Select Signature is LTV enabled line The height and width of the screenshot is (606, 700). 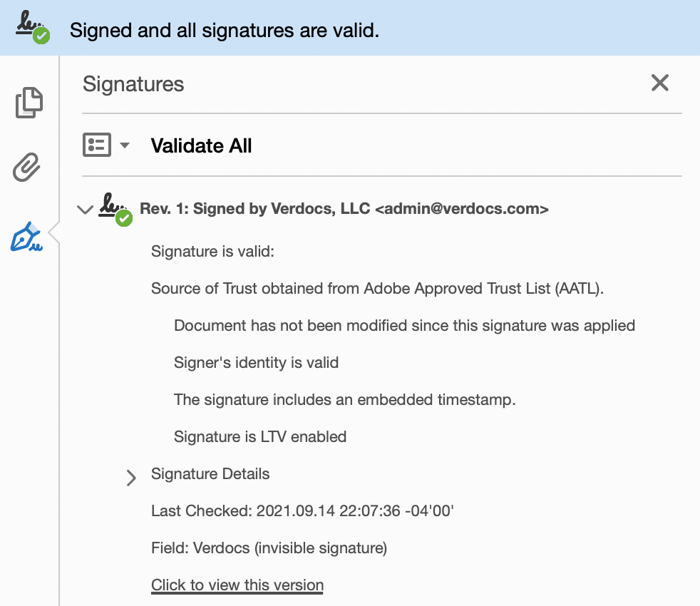pos(260,437)
